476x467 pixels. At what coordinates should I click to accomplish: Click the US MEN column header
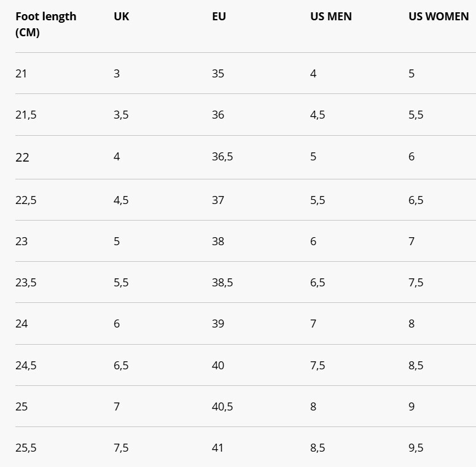331,17
